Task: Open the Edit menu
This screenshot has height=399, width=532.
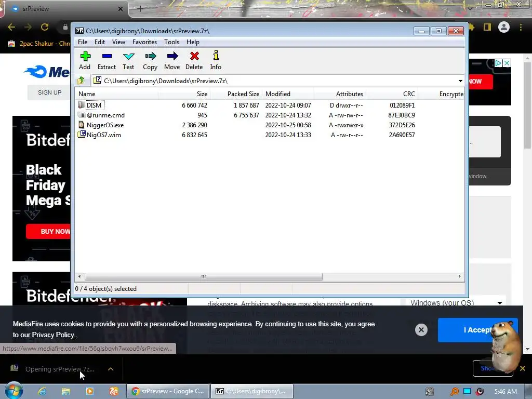Action: click(x=100, y=42)
